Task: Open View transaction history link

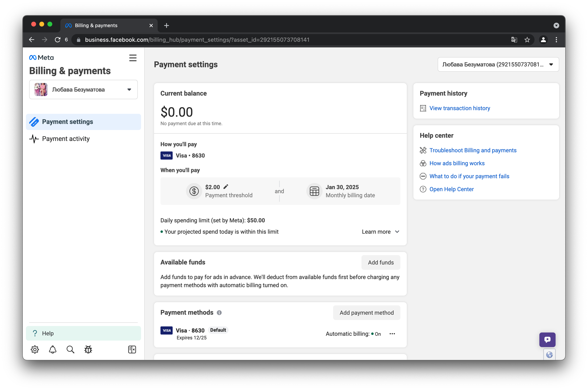Action: 460,108
